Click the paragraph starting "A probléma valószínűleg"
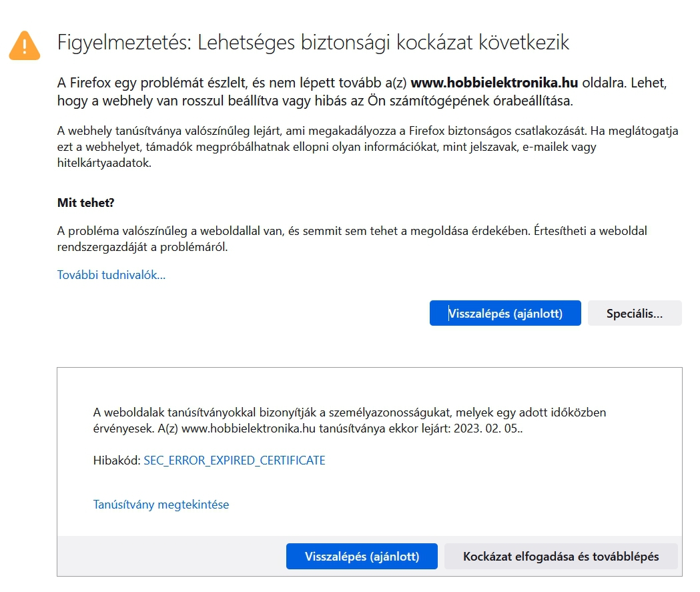Screen dimensions: 700x592 [x=352, y=239]
